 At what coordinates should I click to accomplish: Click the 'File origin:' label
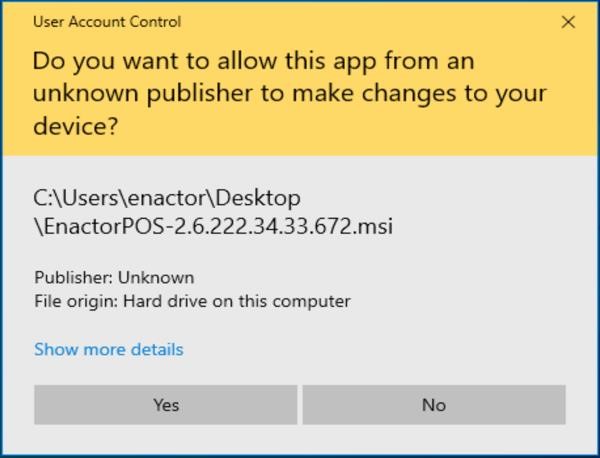(x=76, y=301)
